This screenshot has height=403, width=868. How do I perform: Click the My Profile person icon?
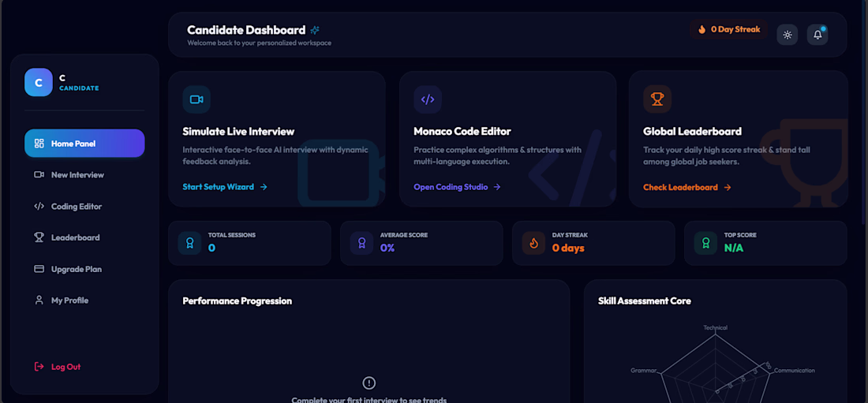click(39, 300)
